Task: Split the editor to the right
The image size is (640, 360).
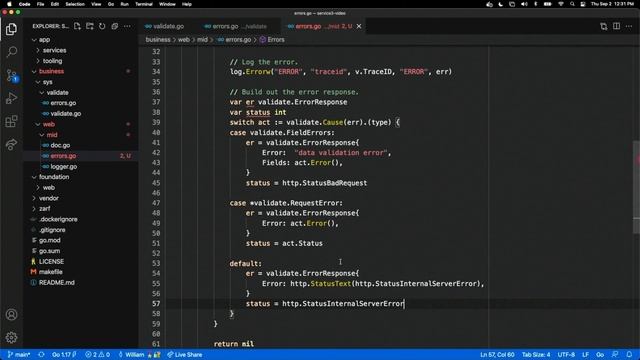Action: coord(616,26)
